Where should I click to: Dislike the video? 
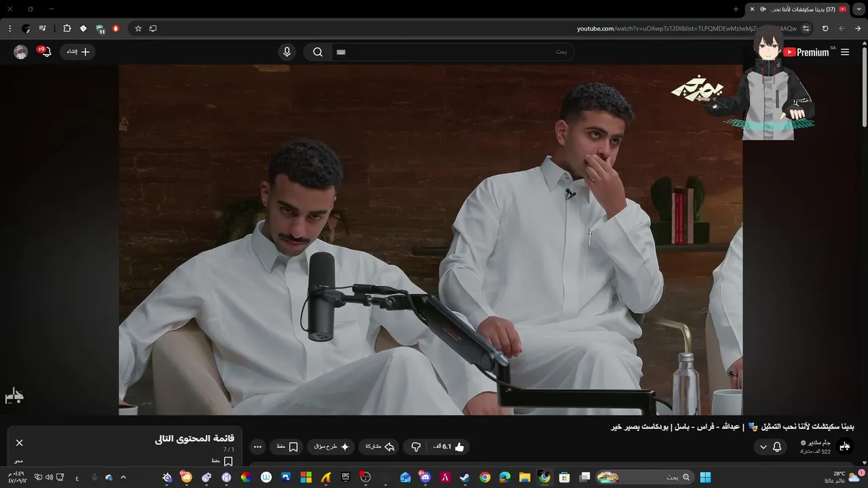tap(416, 447)
